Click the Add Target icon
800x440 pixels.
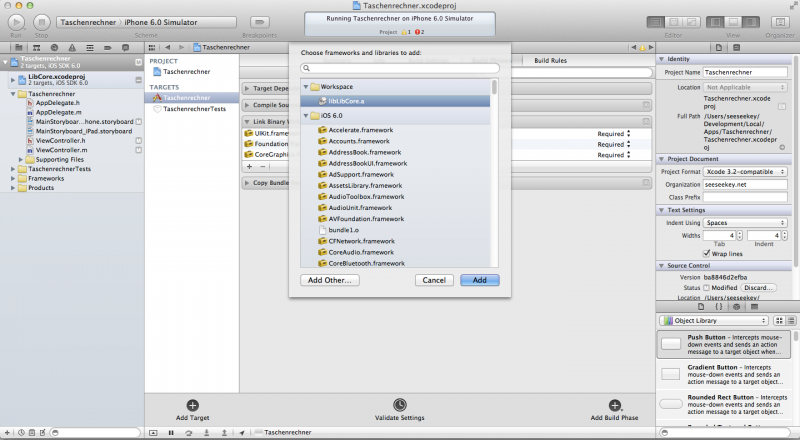192,404
